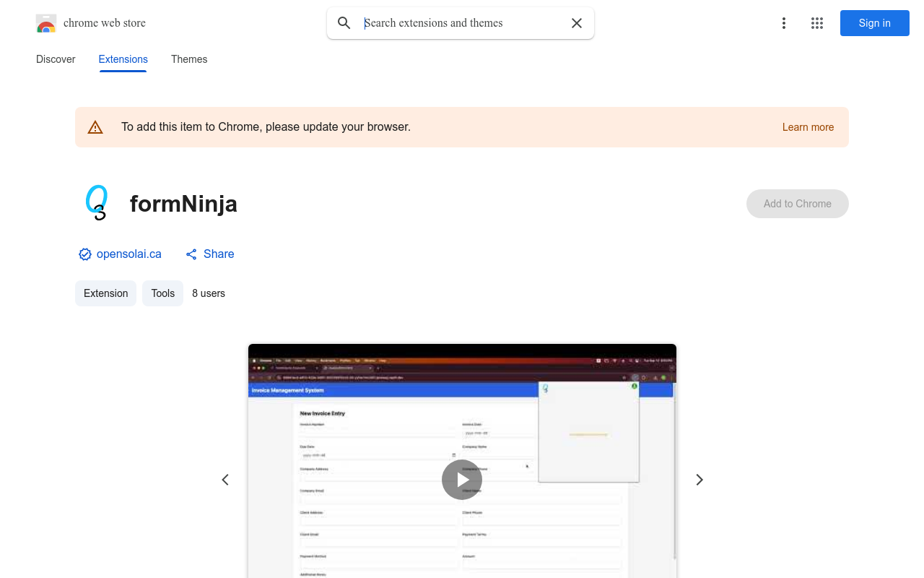Switch to the Discover tab
Viewport: 924px width, 578px height.
pos(56,59)
